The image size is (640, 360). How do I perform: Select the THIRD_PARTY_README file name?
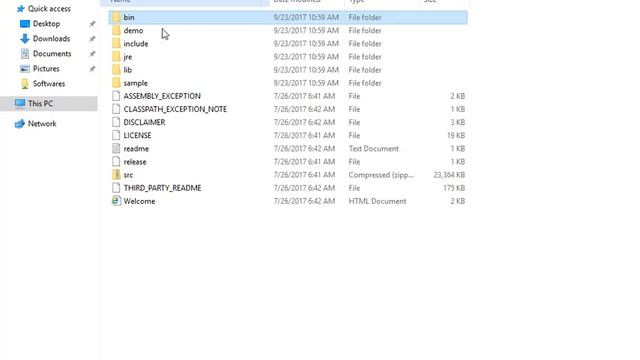[162, 188]
